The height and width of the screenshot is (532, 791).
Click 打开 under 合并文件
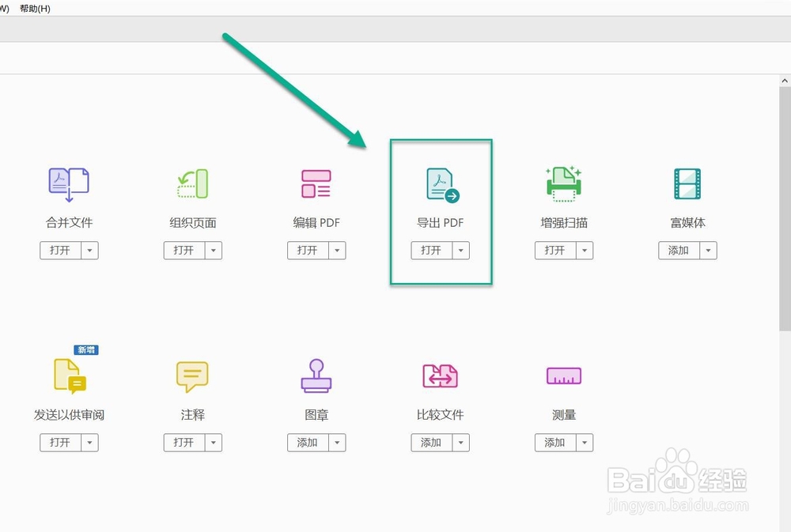(62, 251)
